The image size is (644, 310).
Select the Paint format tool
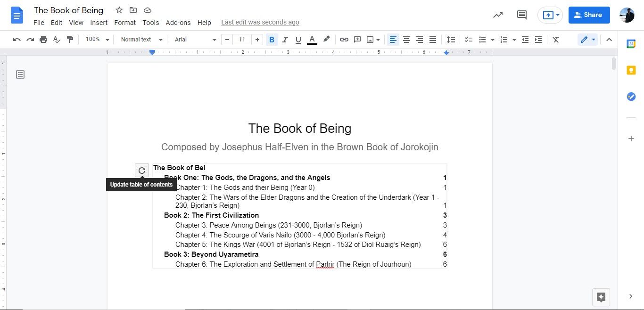coord(70,40)
